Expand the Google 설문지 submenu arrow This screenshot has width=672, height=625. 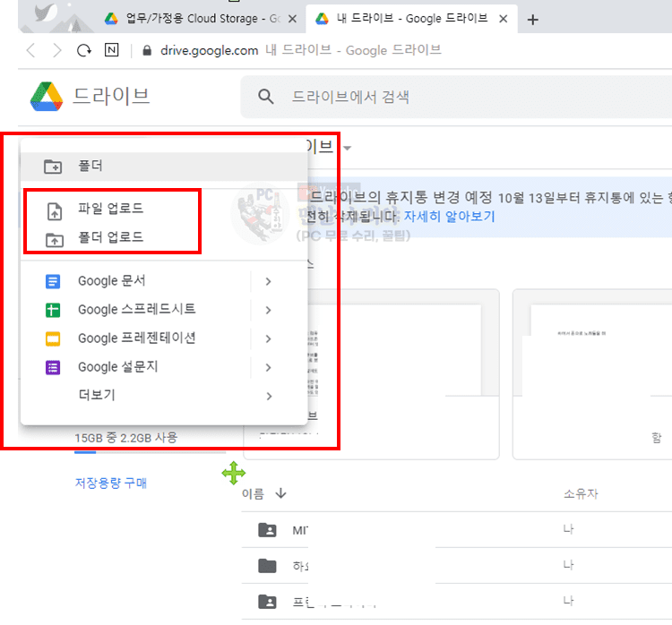(x=269, y=367)
